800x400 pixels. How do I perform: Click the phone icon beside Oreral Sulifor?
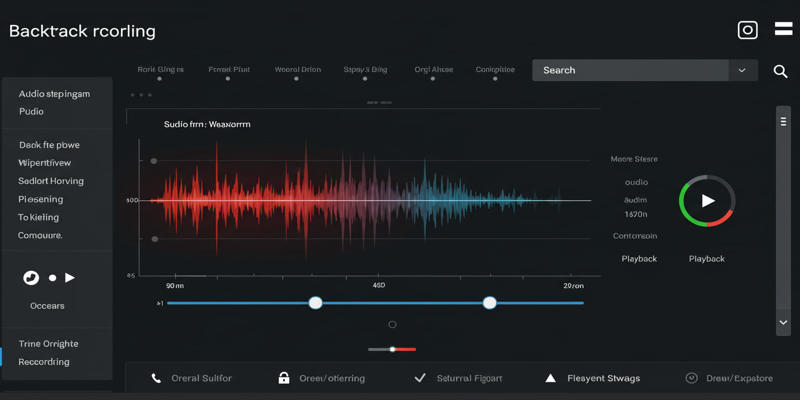tap(156, 379)
